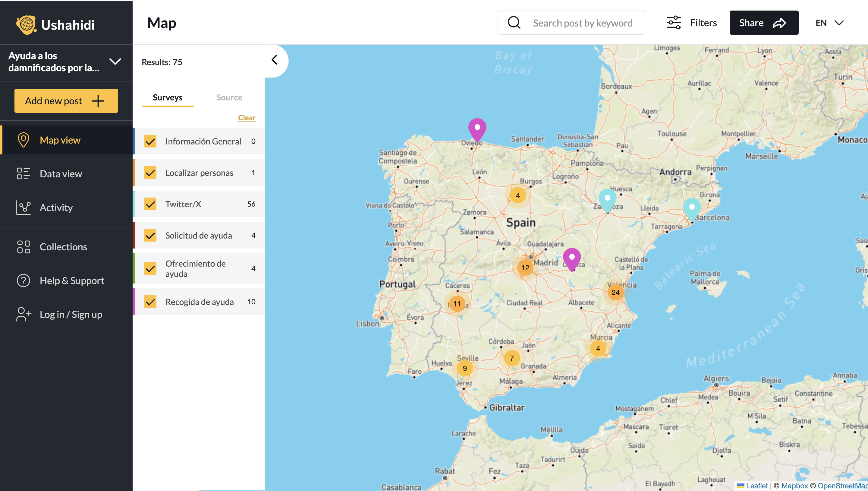The height and width of the screenshot is (491, 868).
Task: Open cluster 4 near Burgos
Action: [x=517, y=195]
